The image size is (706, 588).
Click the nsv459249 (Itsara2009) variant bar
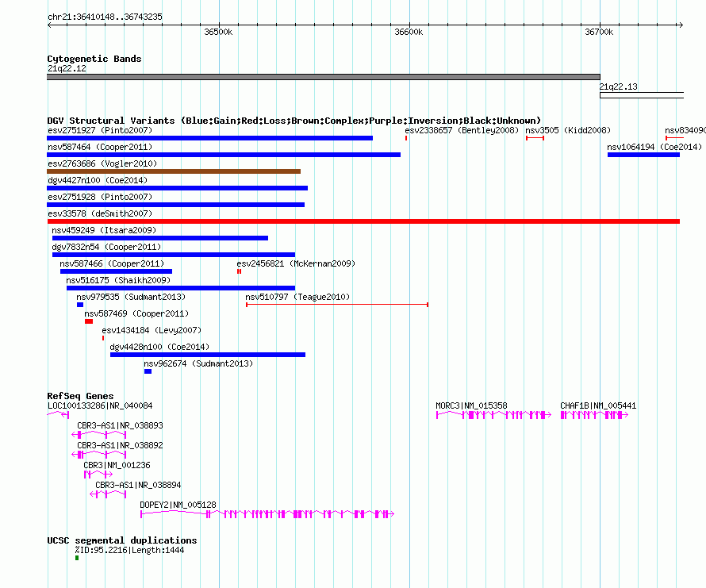click(x=160, y=238)
